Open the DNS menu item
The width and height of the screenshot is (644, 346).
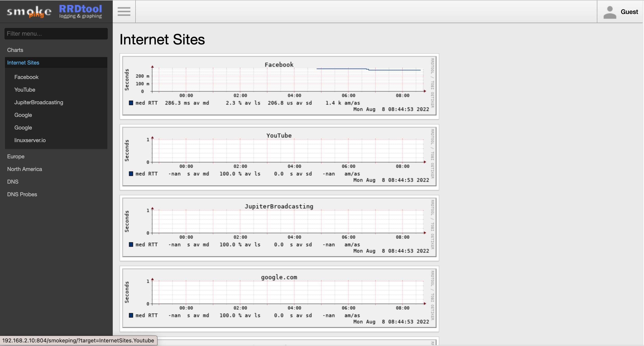click(12, 182)
